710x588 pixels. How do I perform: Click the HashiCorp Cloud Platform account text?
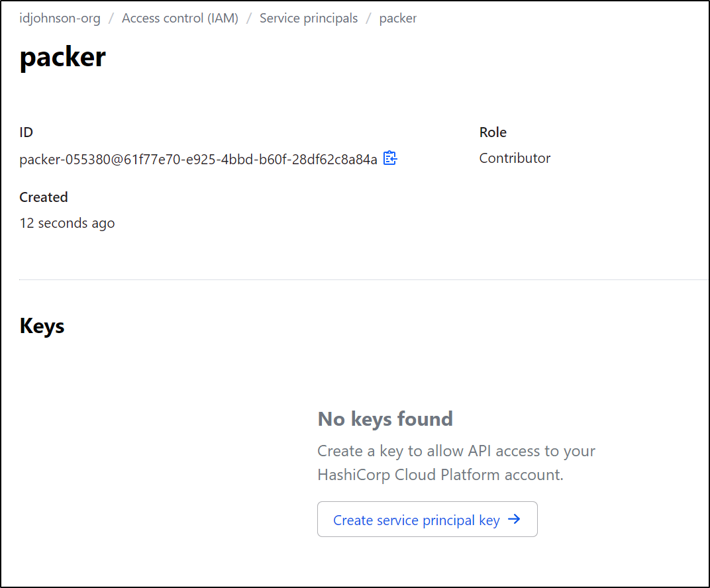tap(440, 475)
